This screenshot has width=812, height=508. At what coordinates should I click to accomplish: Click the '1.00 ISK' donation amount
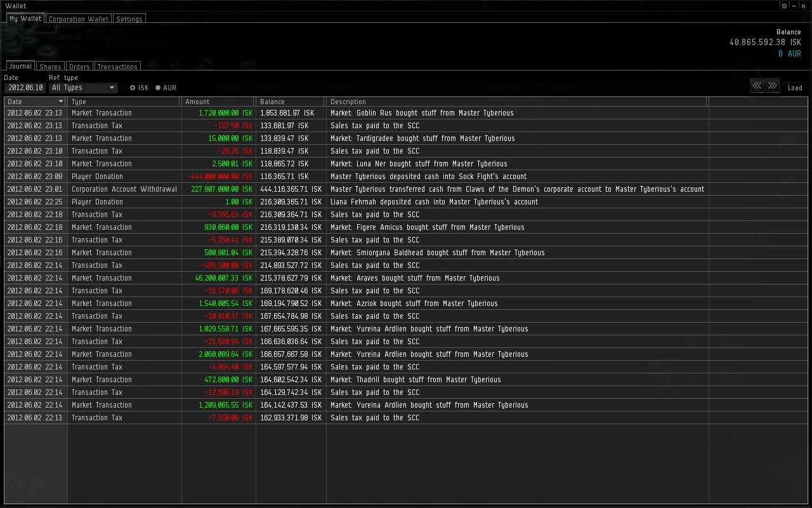coord(239,202)
